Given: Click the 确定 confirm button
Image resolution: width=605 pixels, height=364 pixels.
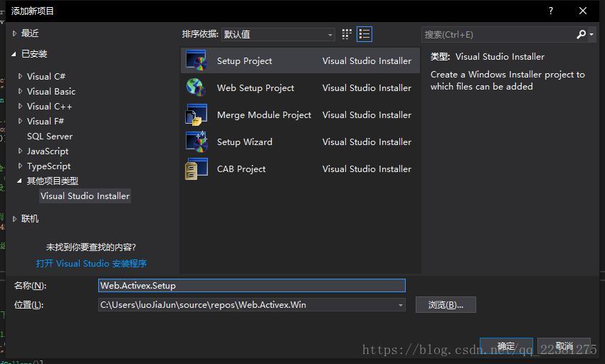Looking at the screenshot, I should pos(506,346).
